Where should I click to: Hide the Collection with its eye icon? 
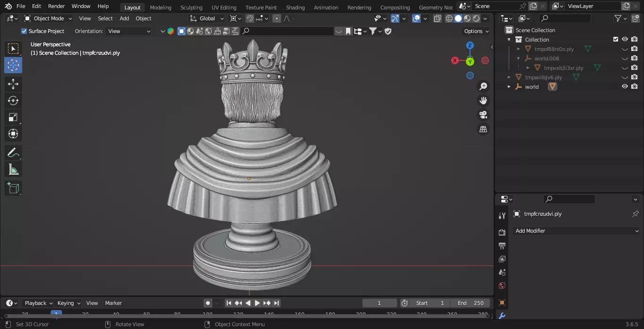625,40
